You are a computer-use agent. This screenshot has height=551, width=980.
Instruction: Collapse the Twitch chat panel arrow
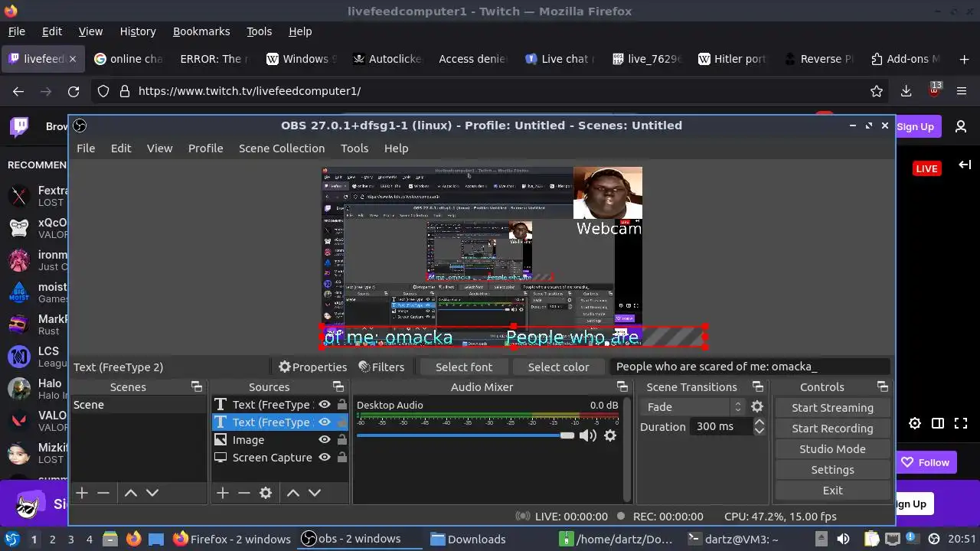pyautogui.click(x=965, y=165)
